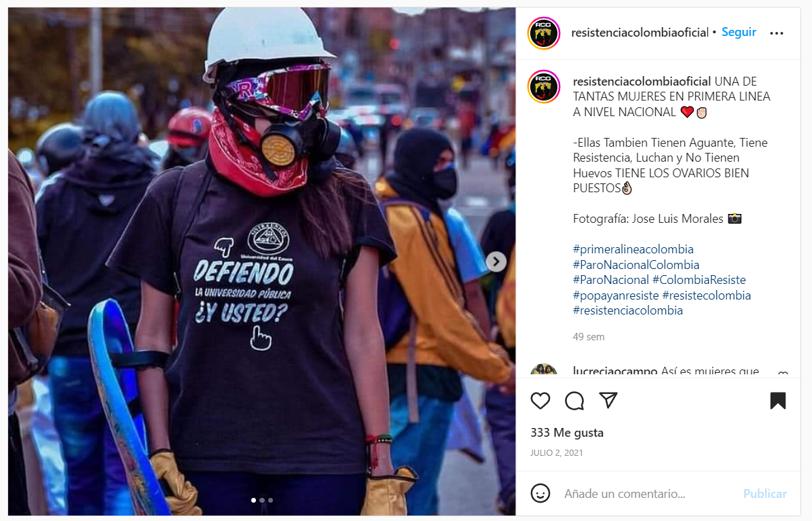Go to the next carousel photo arrow
812x521 pixels.
tap(496, 262)
